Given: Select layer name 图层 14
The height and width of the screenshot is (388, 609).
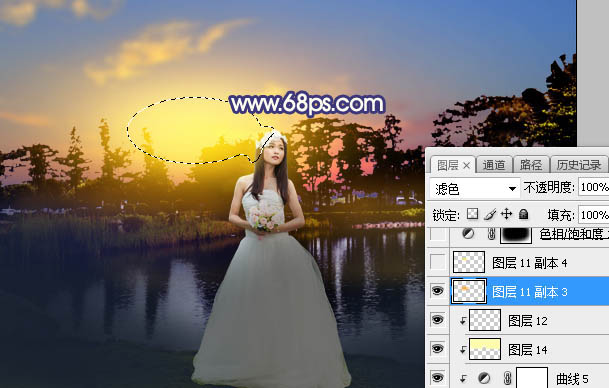Looking at the screenshot, I should tap(528, 350).
